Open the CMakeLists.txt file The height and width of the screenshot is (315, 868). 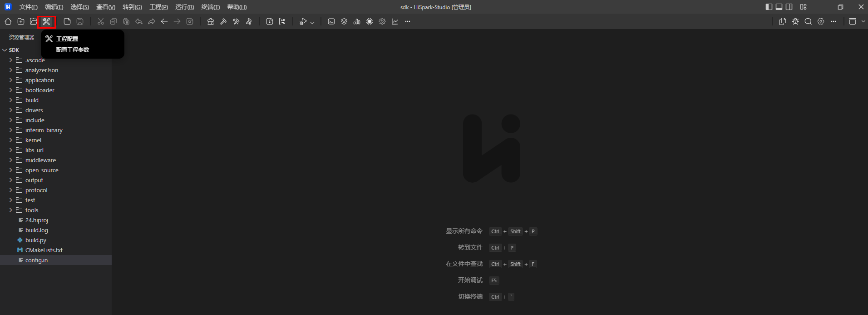pyautogui.click(x=44, y=250)
